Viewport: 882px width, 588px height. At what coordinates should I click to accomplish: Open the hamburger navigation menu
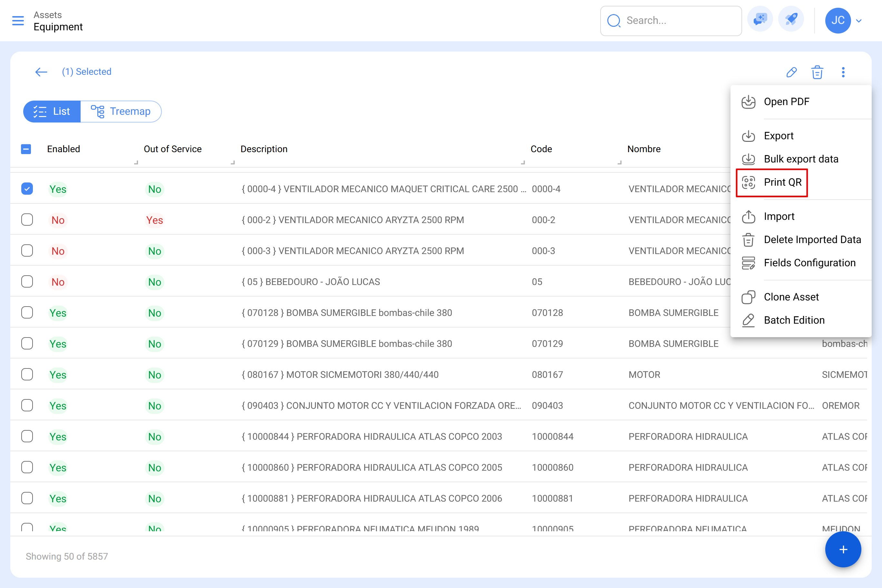tap(18, 21)
